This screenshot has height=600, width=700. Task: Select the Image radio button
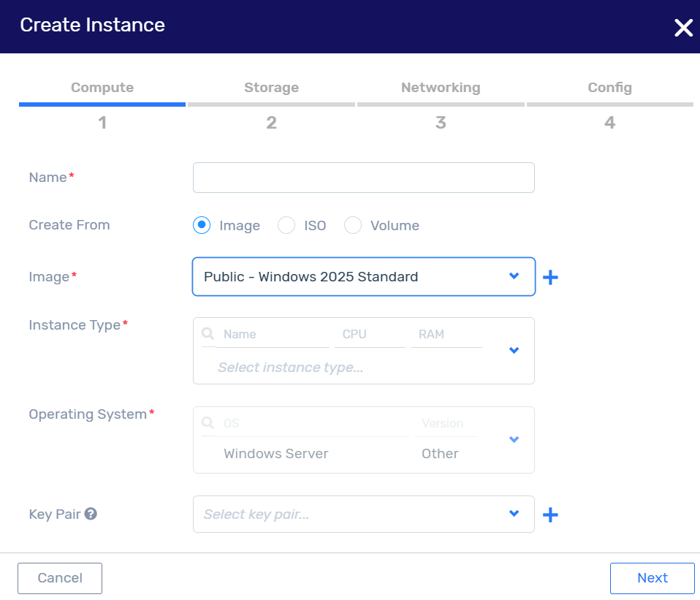201,225
